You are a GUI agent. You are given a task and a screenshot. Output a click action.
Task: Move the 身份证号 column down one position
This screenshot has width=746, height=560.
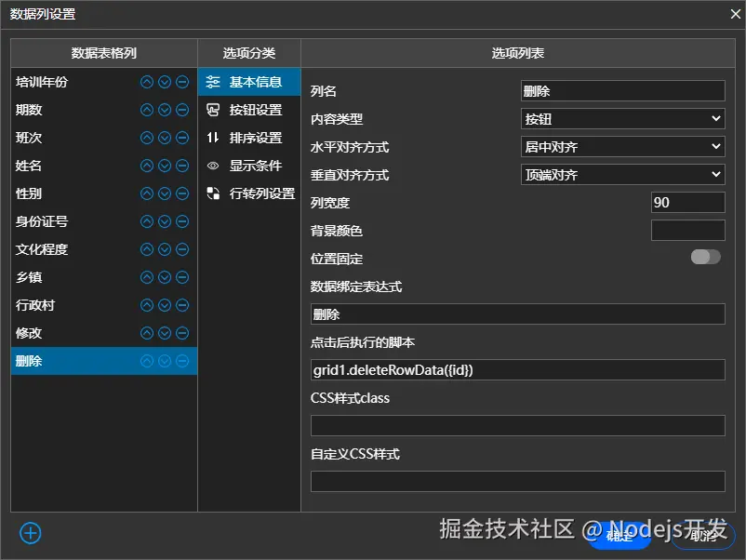pos(164,221)
